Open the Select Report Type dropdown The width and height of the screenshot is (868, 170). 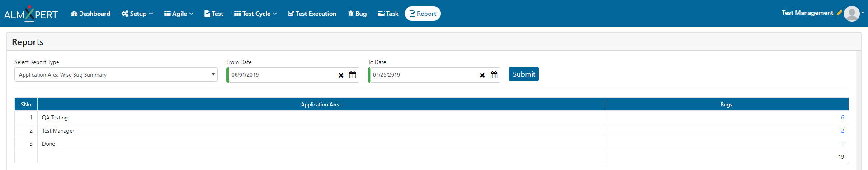(x=116, y=75)
